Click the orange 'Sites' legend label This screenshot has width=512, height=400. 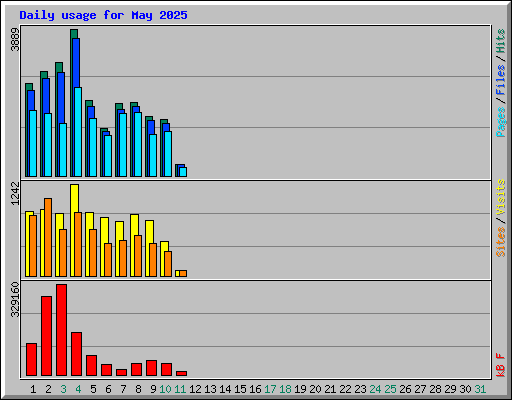500,242
